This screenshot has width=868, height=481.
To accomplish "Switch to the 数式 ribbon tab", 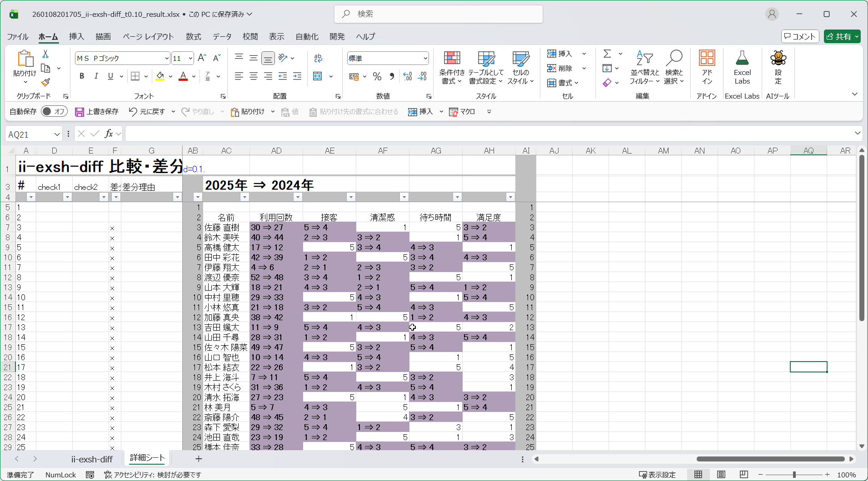I will pyautogui.click(x=194, y=37).
